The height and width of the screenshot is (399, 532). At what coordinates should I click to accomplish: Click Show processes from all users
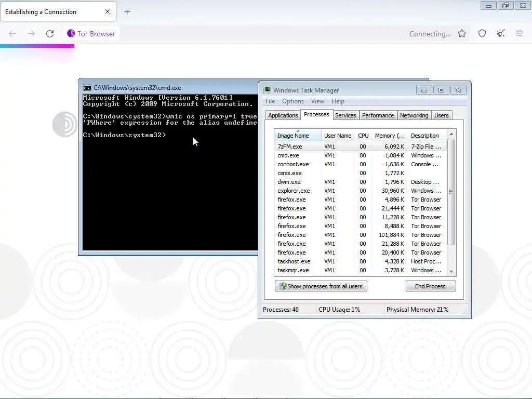321,286
